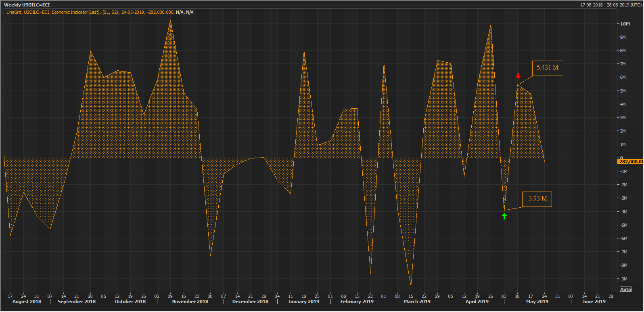This screenshot has height=312, width=644.
Task: Click March 2019 on the time axis
Action: coord(417,301)
